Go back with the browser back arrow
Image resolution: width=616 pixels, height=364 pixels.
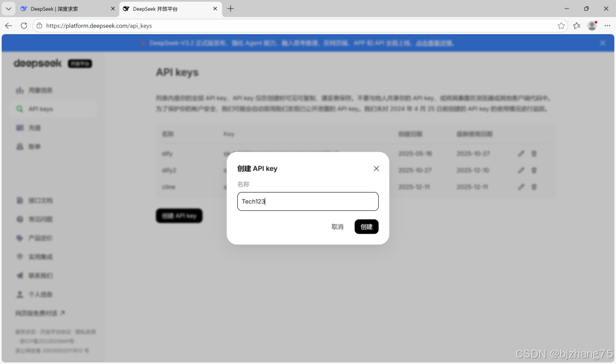(x=9, y=26)
